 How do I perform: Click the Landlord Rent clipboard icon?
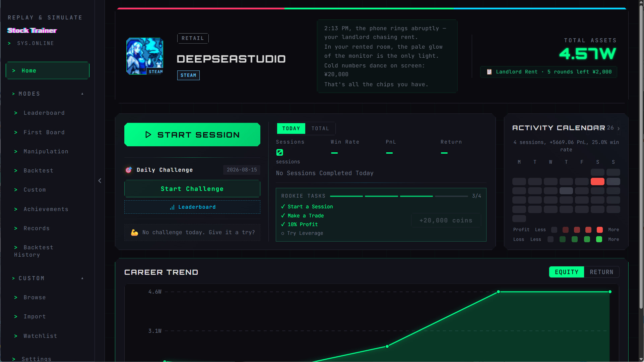point(489,72)
